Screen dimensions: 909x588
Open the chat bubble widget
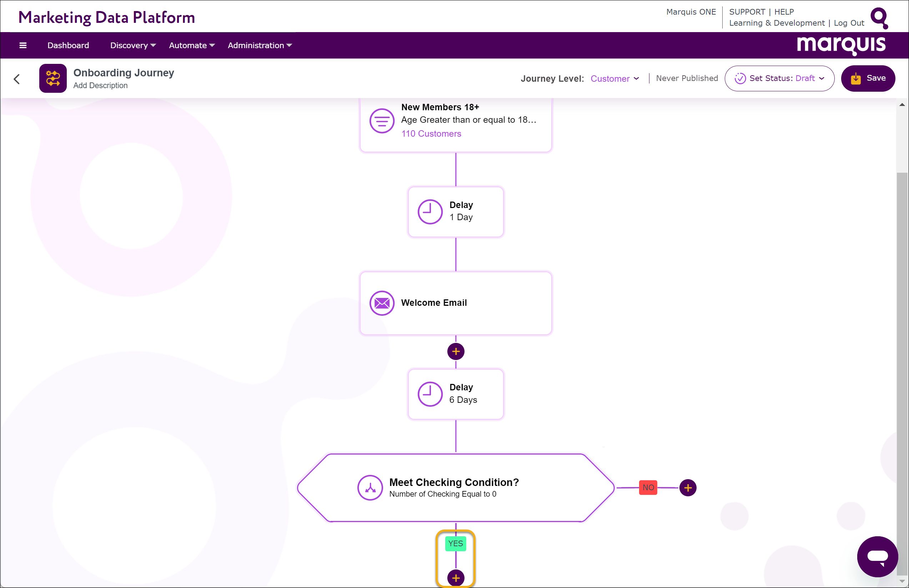pyautogui.click(x=877, y=556)
